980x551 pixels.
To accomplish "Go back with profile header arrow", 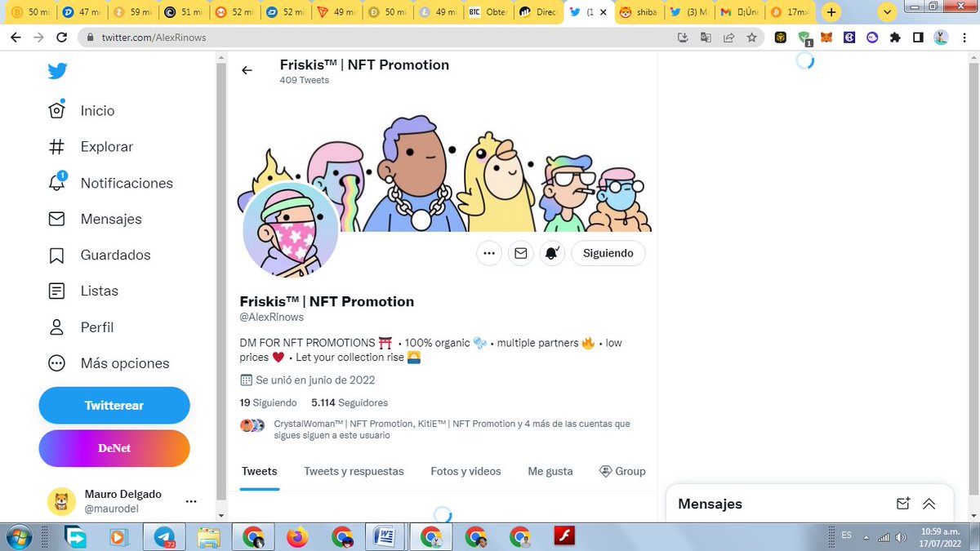I will tap(247, 70).
